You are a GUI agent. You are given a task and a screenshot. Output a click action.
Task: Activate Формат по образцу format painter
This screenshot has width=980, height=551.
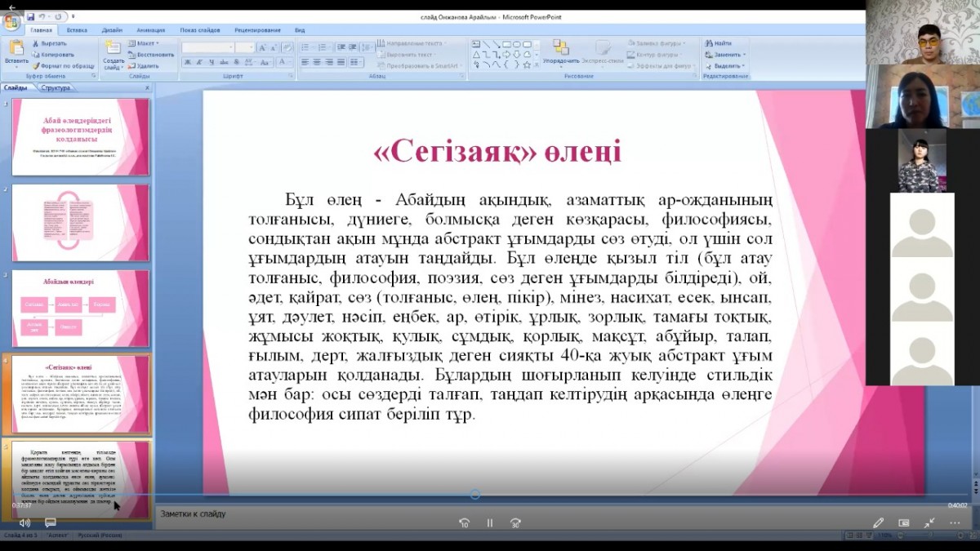(x=63, y=66)
